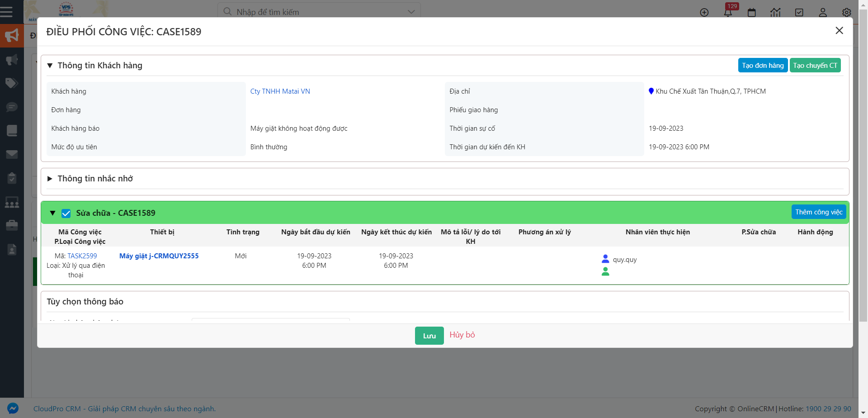Click address Khu Chế Xuất Tân Thuận text
The height and width of the screenshot is (418, 868).
click(x=711, y=91)
